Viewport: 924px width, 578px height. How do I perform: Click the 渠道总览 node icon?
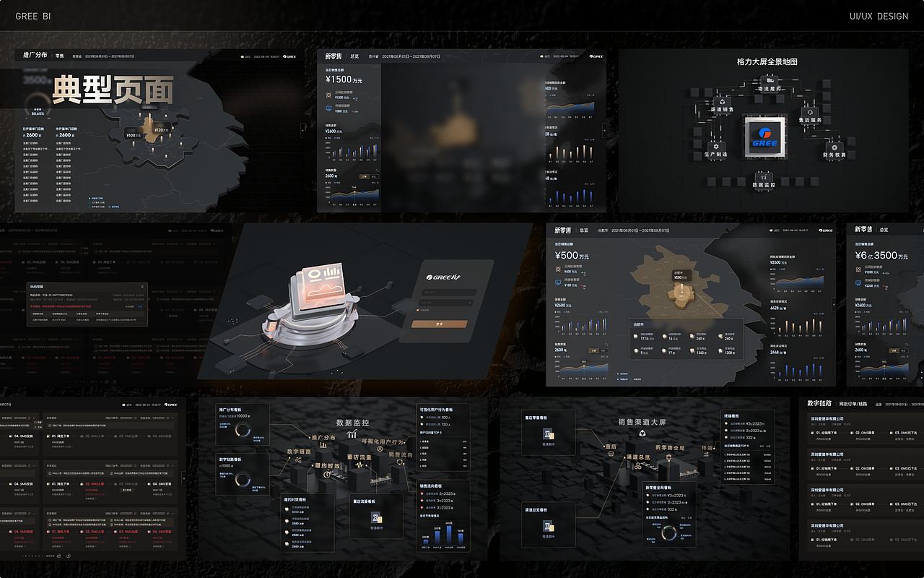pos(638,466)
